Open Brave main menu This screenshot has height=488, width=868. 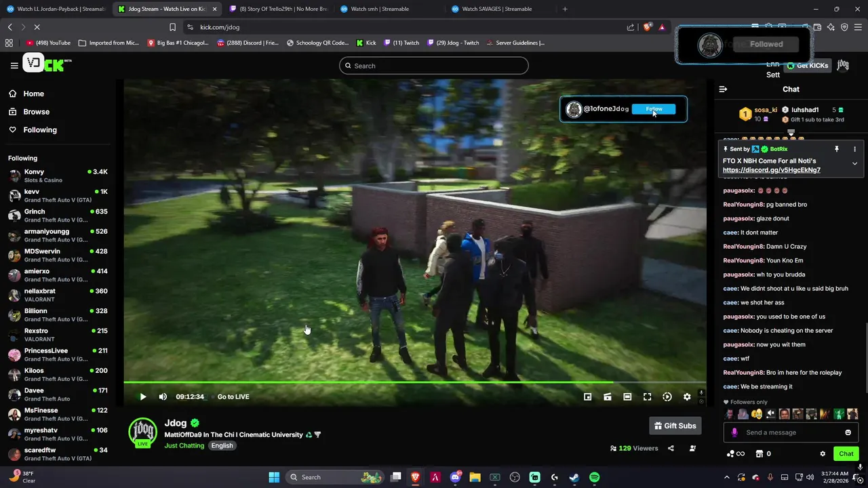click(x=858, y=27)
